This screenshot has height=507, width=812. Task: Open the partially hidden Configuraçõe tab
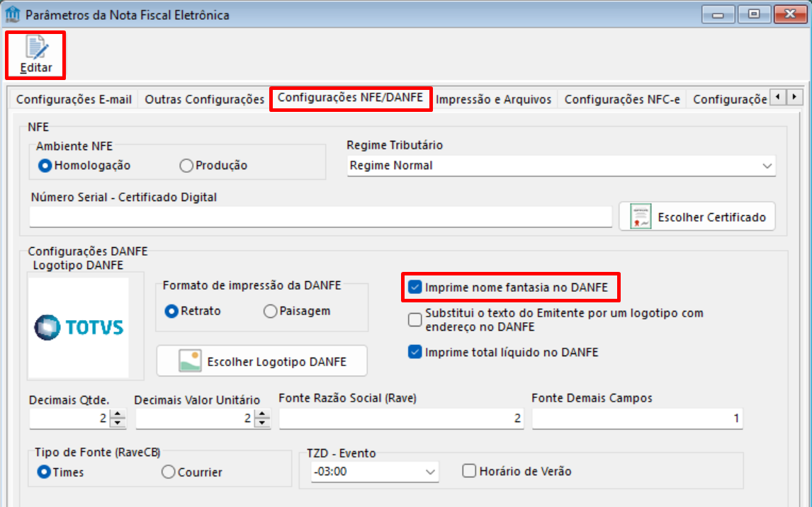(729, 99)
